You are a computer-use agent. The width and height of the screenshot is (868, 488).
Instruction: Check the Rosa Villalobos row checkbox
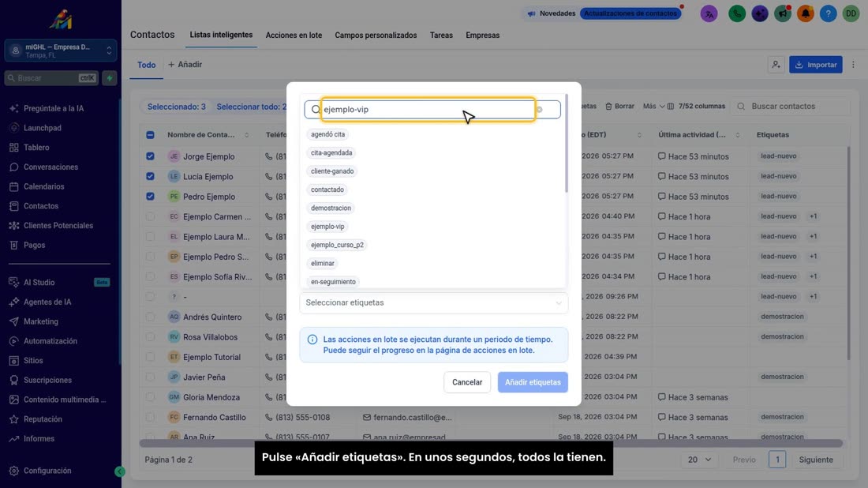click(150, 336)
